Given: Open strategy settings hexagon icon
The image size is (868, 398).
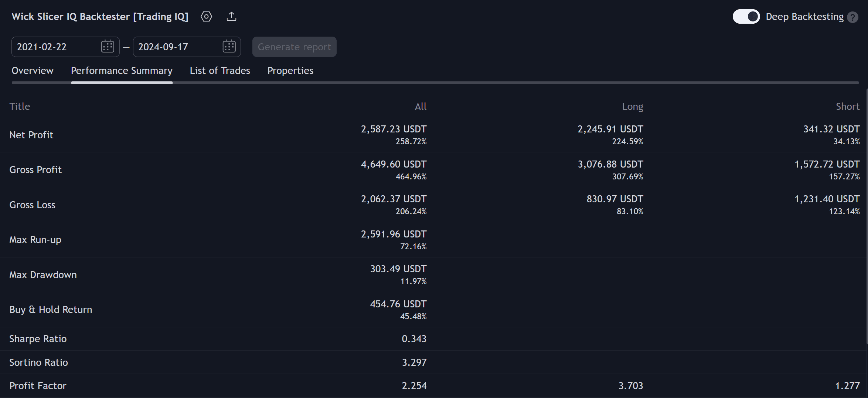Looking at the screenshot, I should tap(206, 17).
